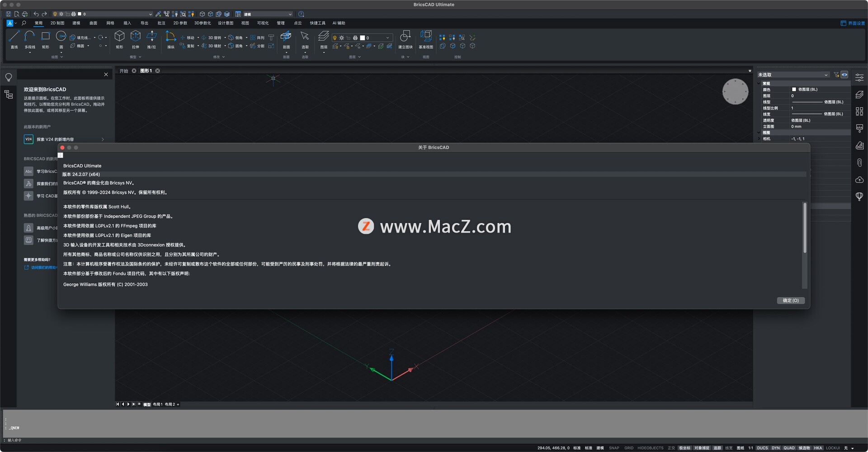Screen dimensions: 868x452
Task: Click the 建立图块 (Create Block) tool
Action: tap(405, 39)
